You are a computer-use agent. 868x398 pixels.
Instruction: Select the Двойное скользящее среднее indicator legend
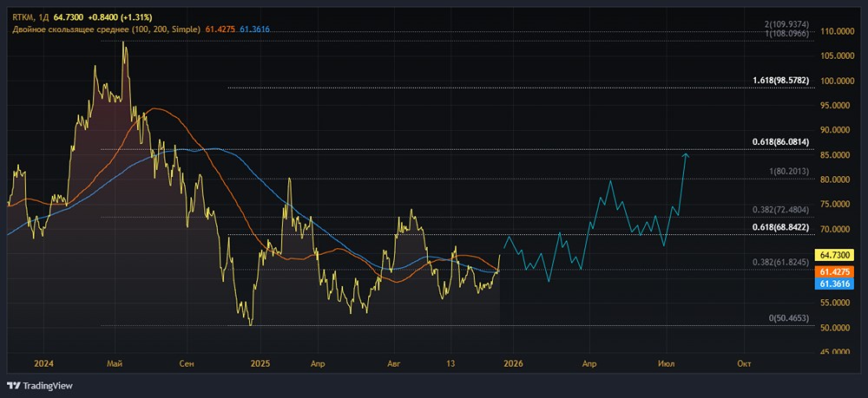104,29
